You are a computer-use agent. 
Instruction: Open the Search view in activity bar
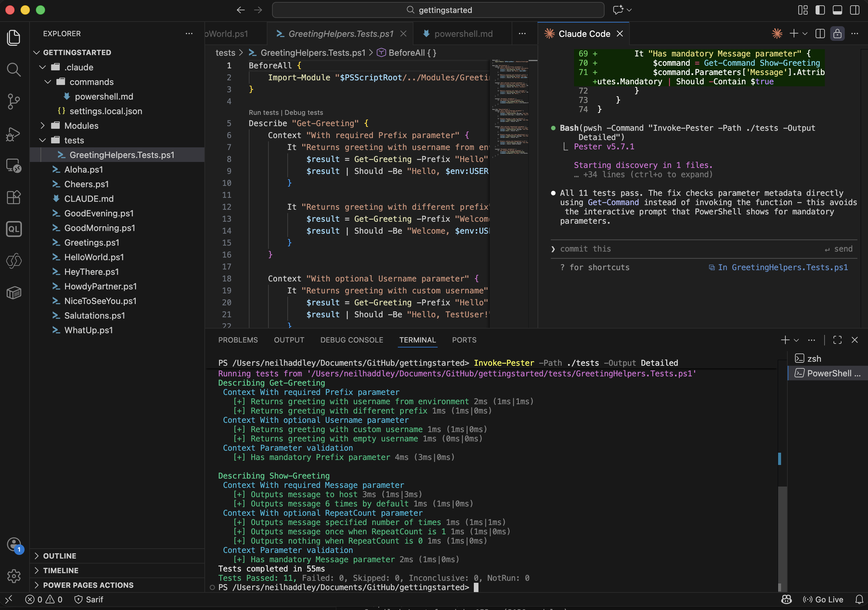click(14, 70)
